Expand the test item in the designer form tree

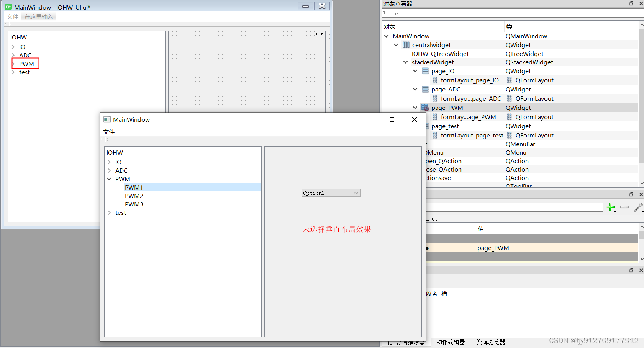[13, 72]
